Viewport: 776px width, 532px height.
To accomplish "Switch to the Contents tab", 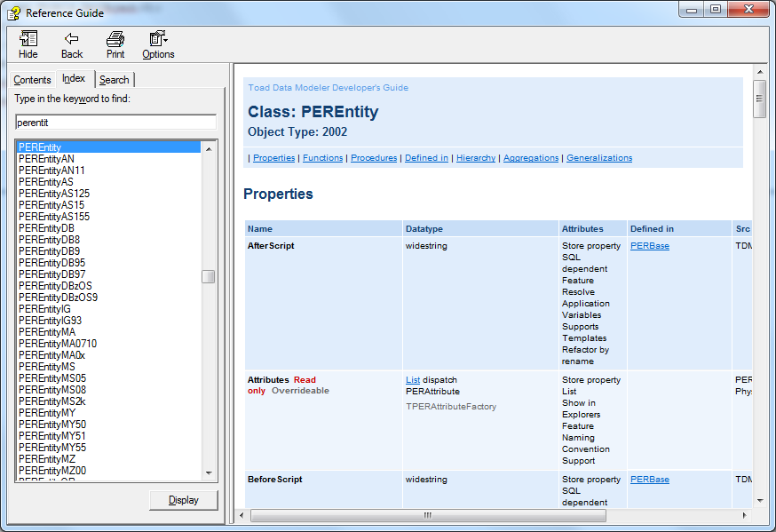I will [x=32, y=80].
